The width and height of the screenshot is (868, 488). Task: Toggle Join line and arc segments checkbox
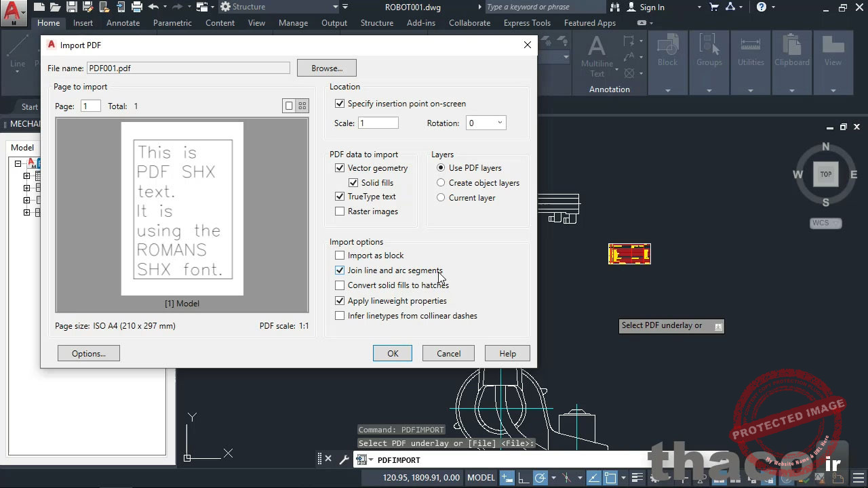pyautogui.click(x=340, y=270)
